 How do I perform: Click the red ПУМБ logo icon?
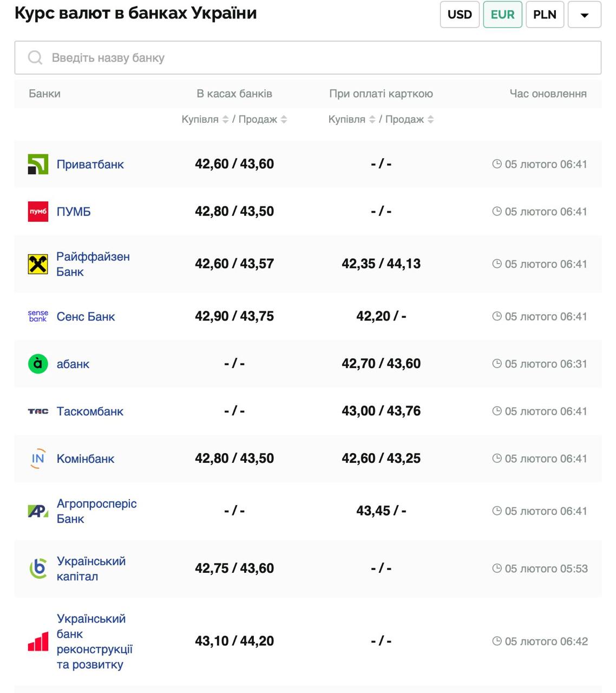coord(38,212)
